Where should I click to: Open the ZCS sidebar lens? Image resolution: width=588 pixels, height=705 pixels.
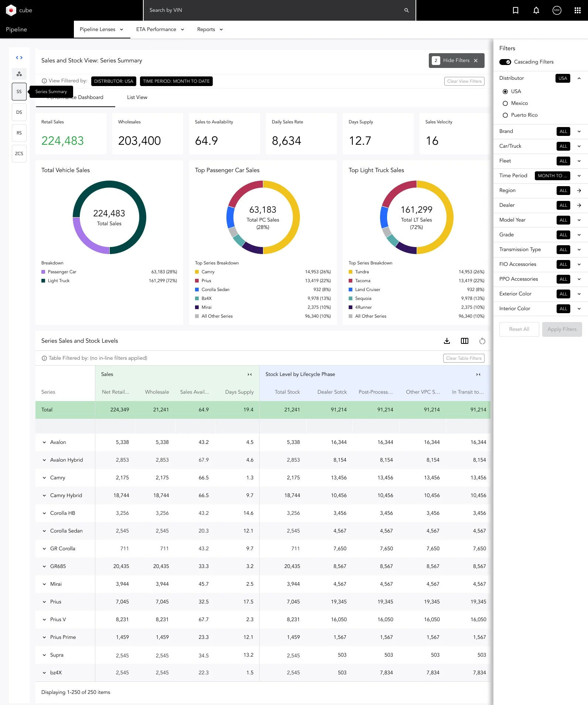coord(19,154)
